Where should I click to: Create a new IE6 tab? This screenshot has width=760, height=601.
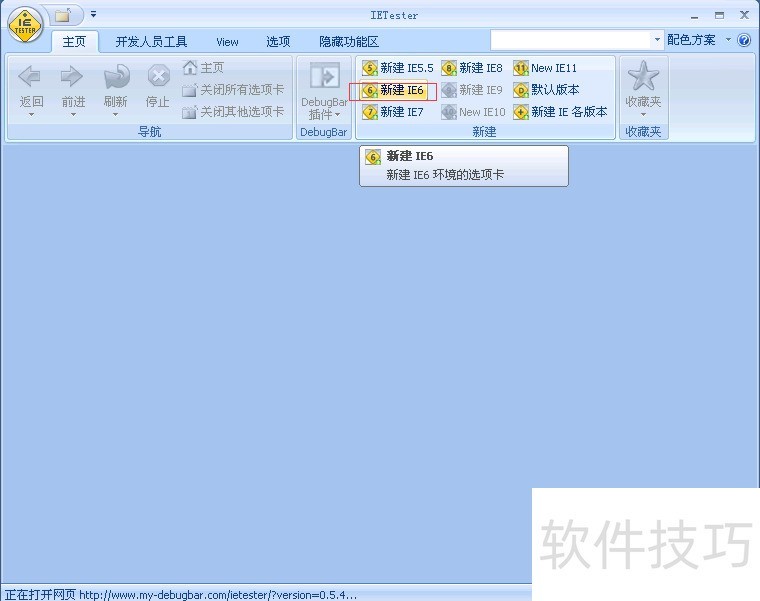click(393, 90)
